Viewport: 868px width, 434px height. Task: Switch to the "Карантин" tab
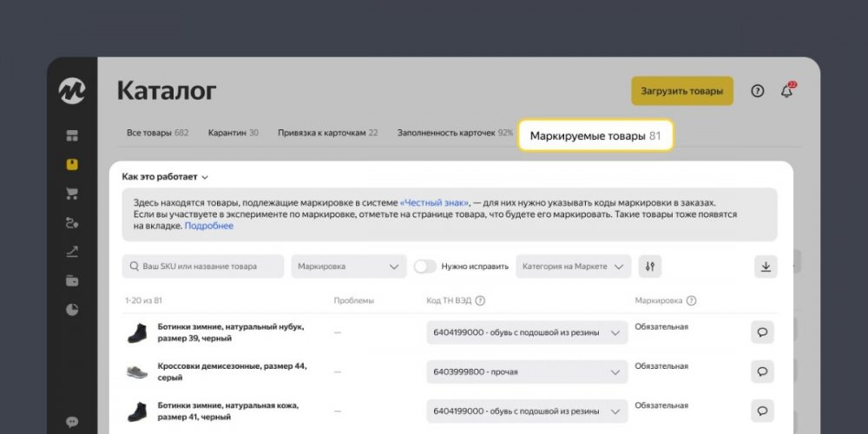tap(233, 133)
